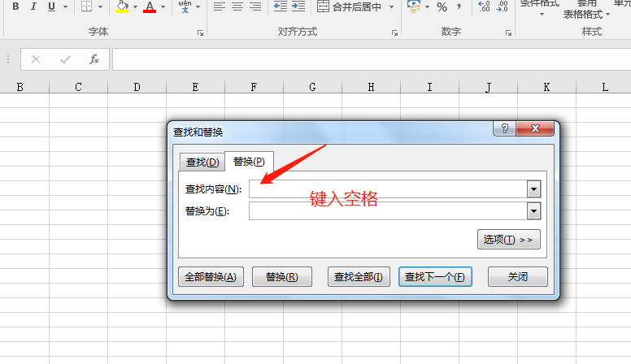Screen dimensions: 631x364
Task: Click 查找全部(I) button
Action: [x=359, y=277]
